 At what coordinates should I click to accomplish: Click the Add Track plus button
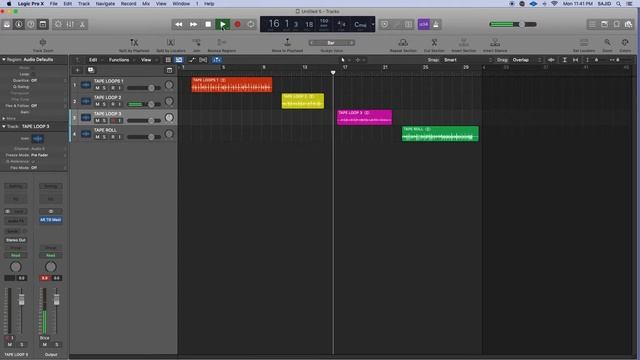(x=77, y=70)
